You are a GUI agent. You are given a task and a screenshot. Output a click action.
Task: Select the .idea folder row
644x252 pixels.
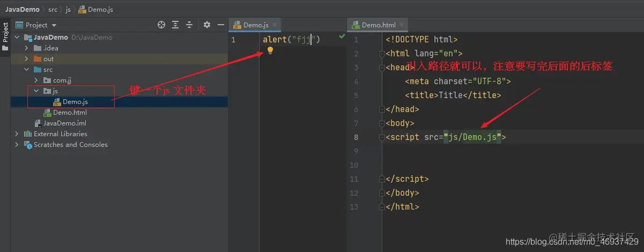[119, 48]
